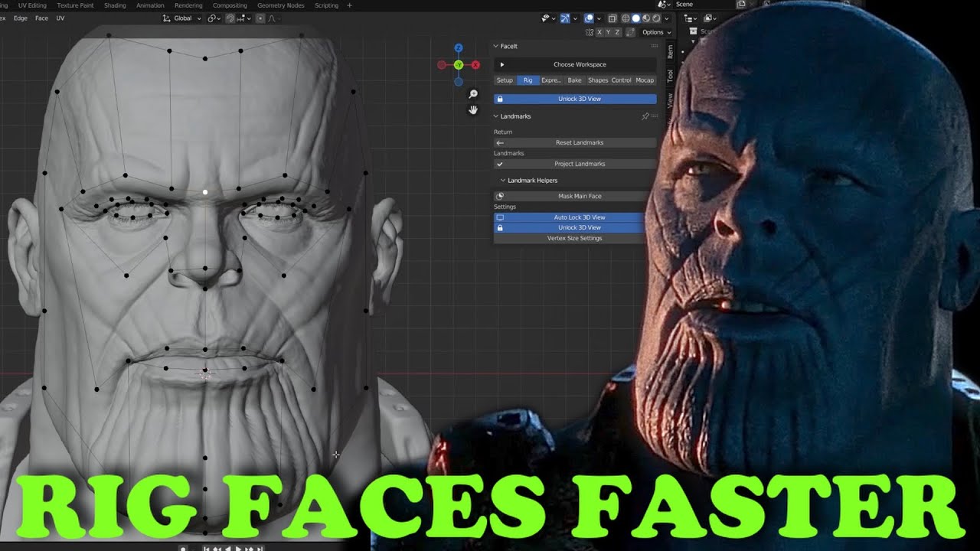Select the FaceIt Setup tab
Viewport: 980px width, 551px height.
(x=505, y=80)
